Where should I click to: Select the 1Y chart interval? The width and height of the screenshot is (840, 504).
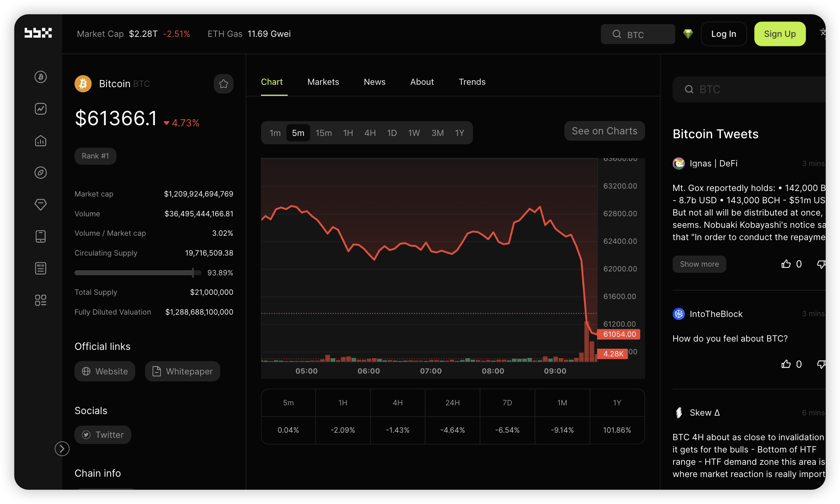pos(459,133)
